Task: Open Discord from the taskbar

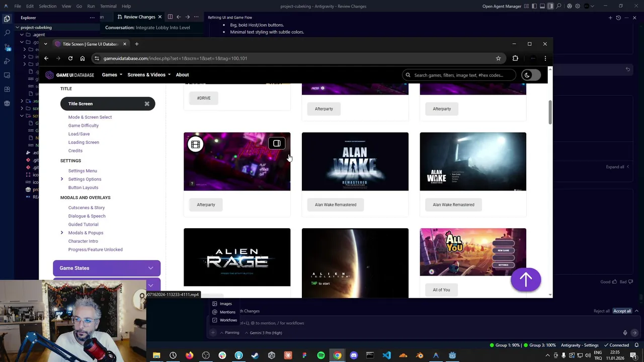Action: (x=354, y=355)
